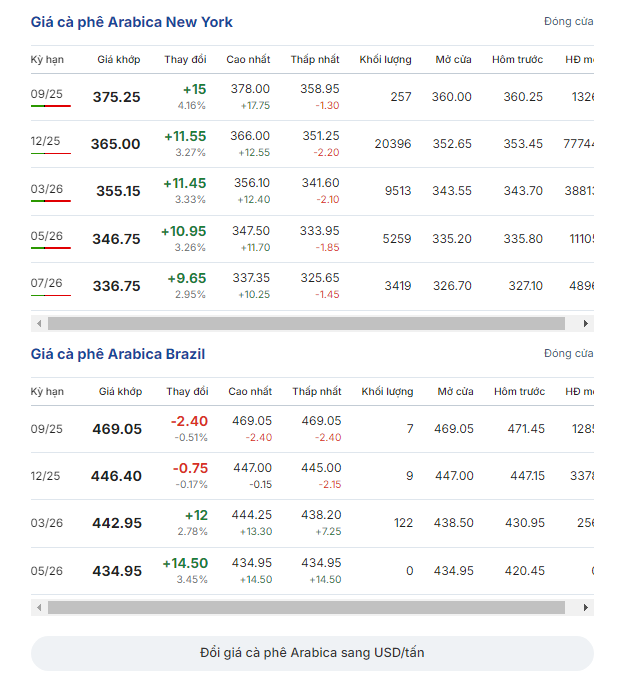Select the 05/26 term in New York table
633x681 pixels.
(x=46, y=236)
